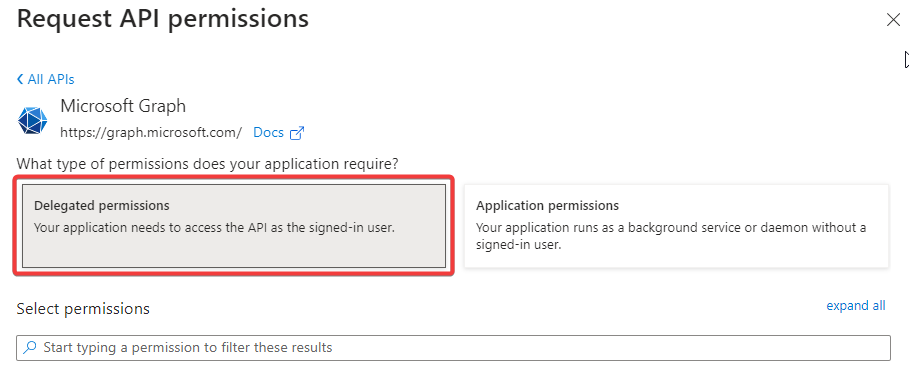Image resolution: width=909 pixels, height=377 pixels.
Task: Click the external link icon after Docs
Action: click(x=297, y=133)
